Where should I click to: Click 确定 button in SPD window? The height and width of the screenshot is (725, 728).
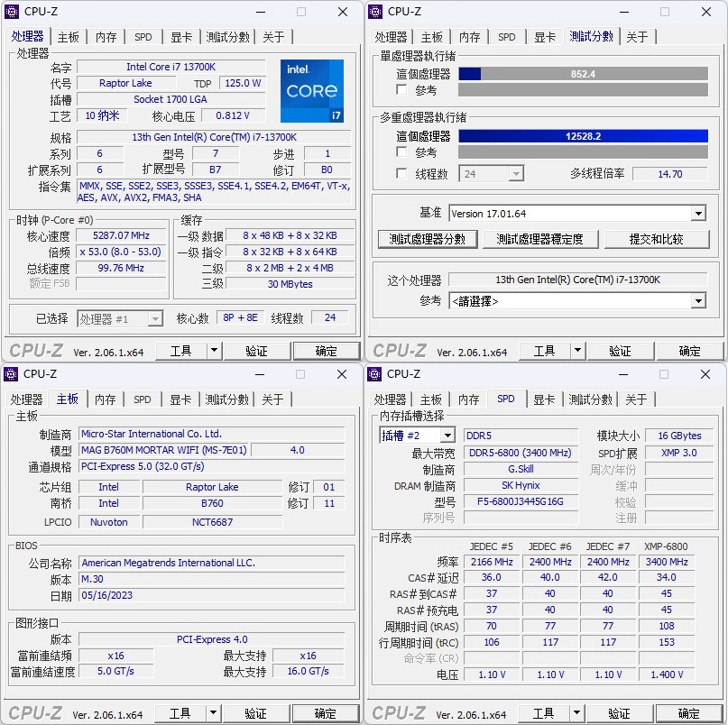pyautogui.click(x=689, y=713)
